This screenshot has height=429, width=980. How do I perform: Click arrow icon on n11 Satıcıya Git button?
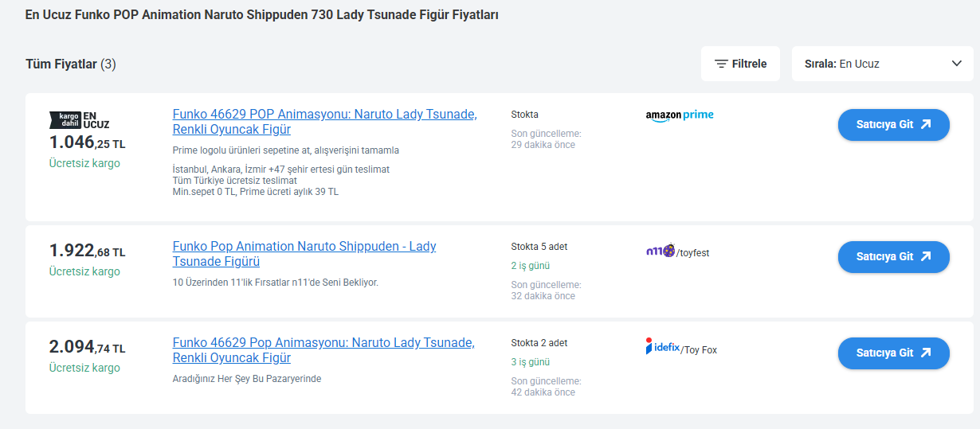point(925,257)
